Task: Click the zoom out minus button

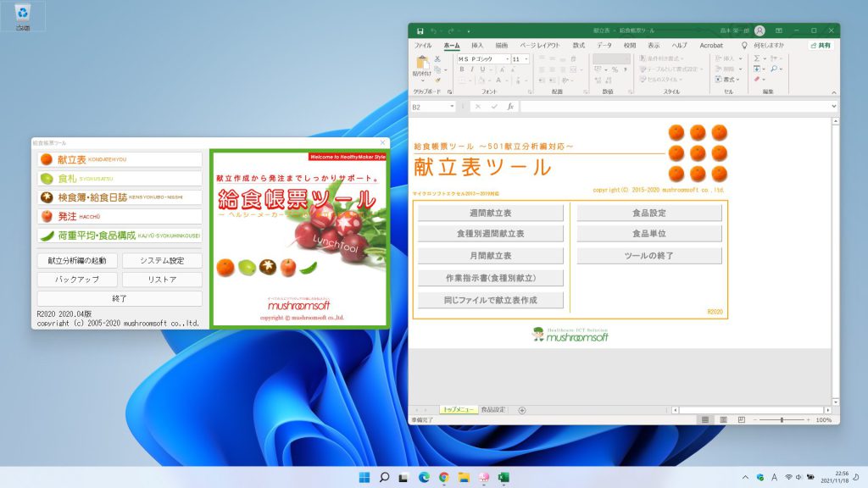Action: point(755,420)
